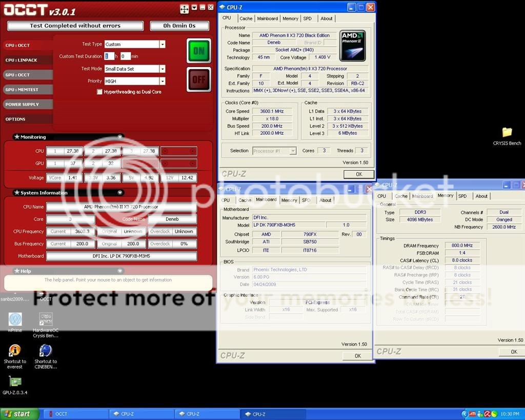Click the star icon beside Help
525x420 pixels.
coord(17,271)
